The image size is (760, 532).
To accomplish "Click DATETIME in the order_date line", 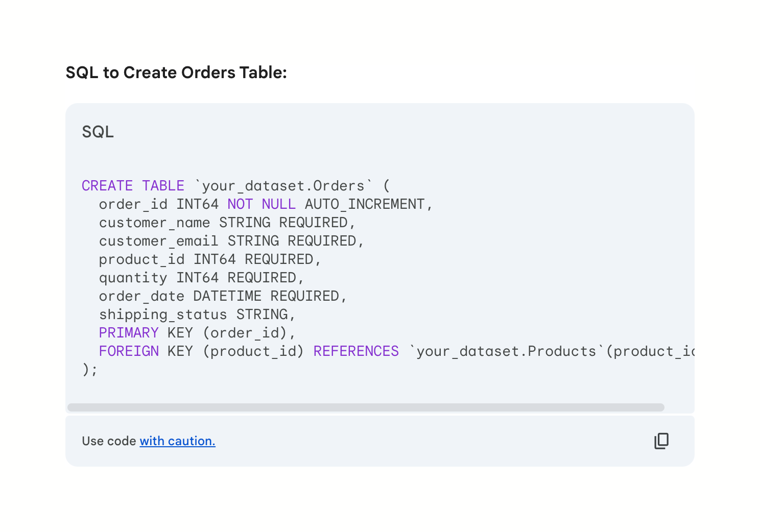I will coord(227,296).
